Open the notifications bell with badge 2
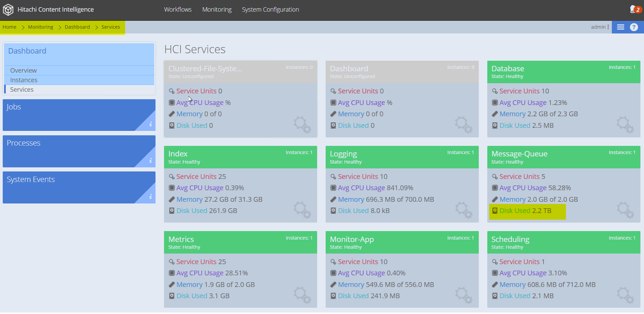 pyautogui.click(x=636, y=9)
